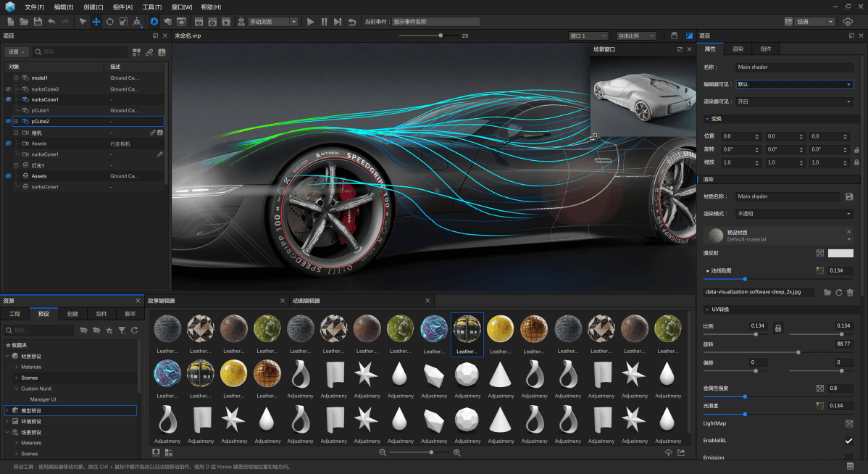
Task: Click the white 漫反射 color swatch
Action: (840, 254)
